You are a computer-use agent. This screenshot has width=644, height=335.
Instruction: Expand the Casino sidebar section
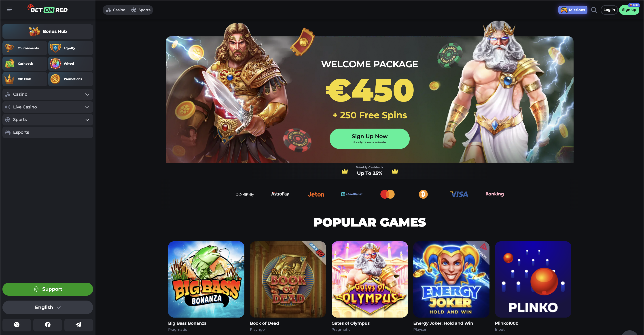(47, 94)
